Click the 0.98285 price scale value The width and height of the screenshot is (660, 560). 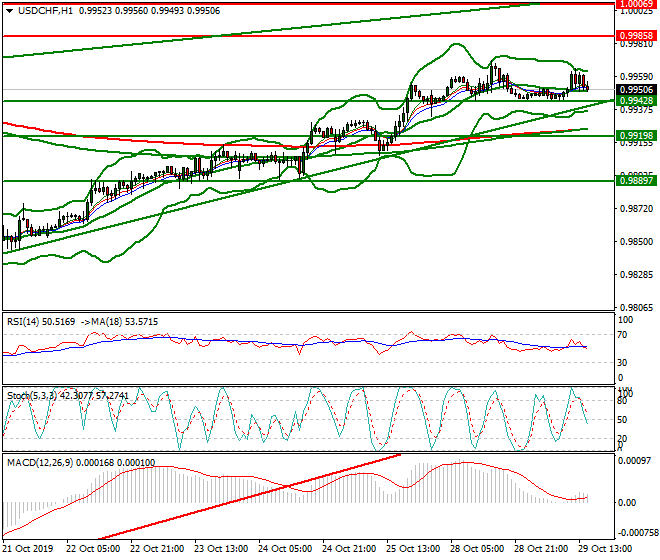point(636,275)
